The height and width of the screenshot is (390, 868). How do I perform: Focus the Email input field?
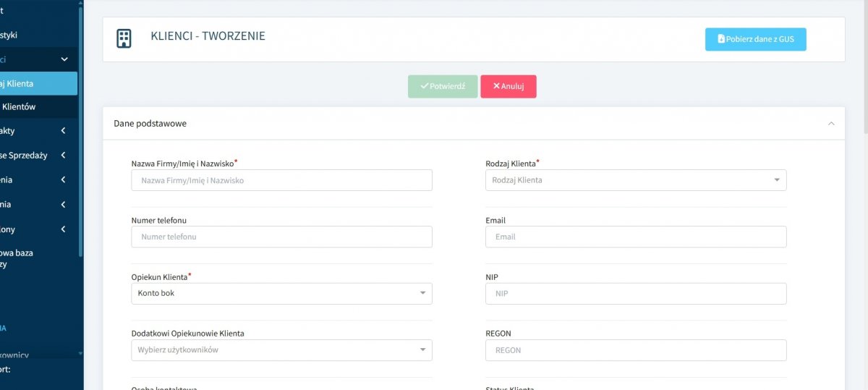(636, 237)
